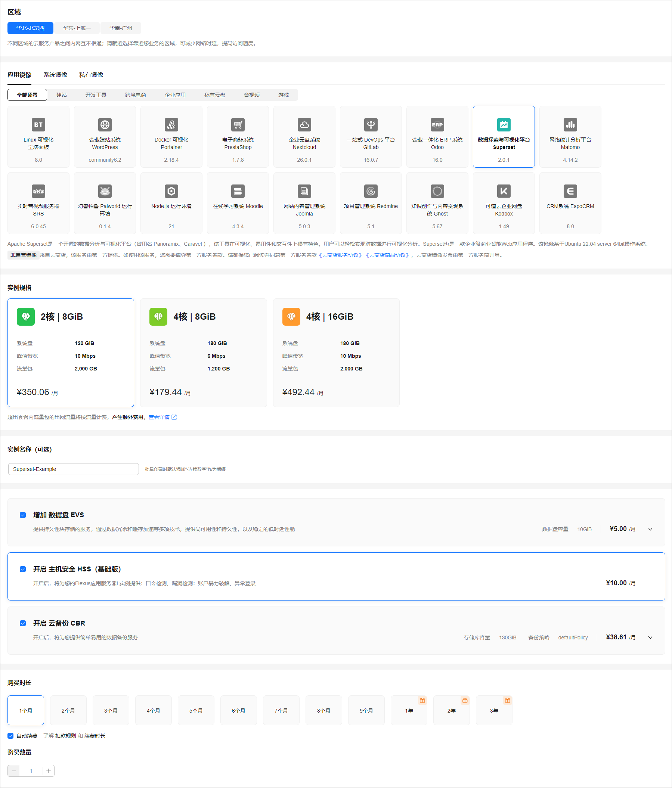This screenshot has width=672, height=788.
Task: Select PrestaShop shopping cart icon
Action: (x=238, y=125)
